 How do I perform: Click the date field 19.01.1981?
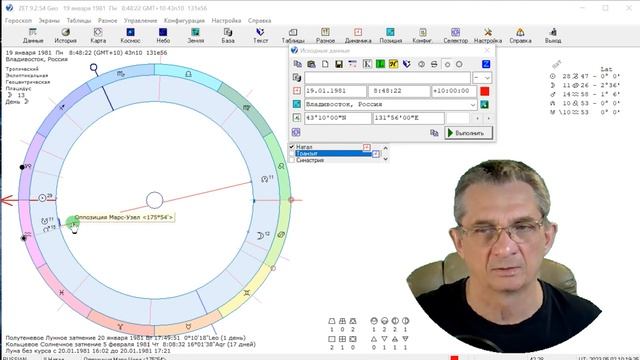(336, 91)
